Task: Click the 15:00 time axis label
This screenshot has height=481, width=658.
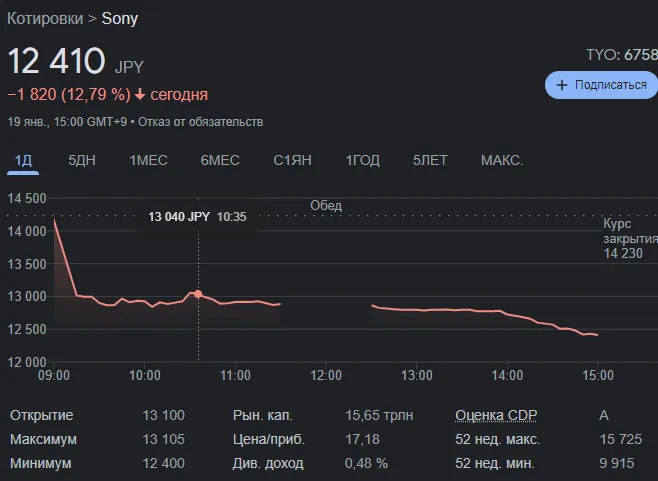Action: coord(598,375)
